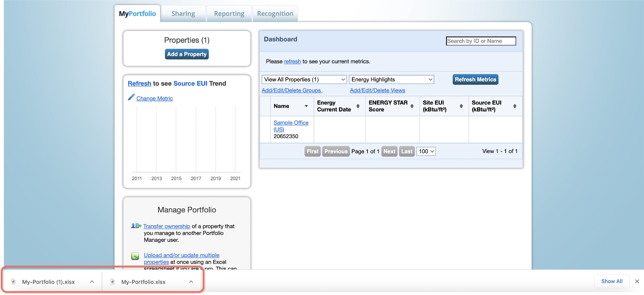This screenshot has height=295, width=644.
Task: Click the Properties (1) heading
Action: coord(187,40)
